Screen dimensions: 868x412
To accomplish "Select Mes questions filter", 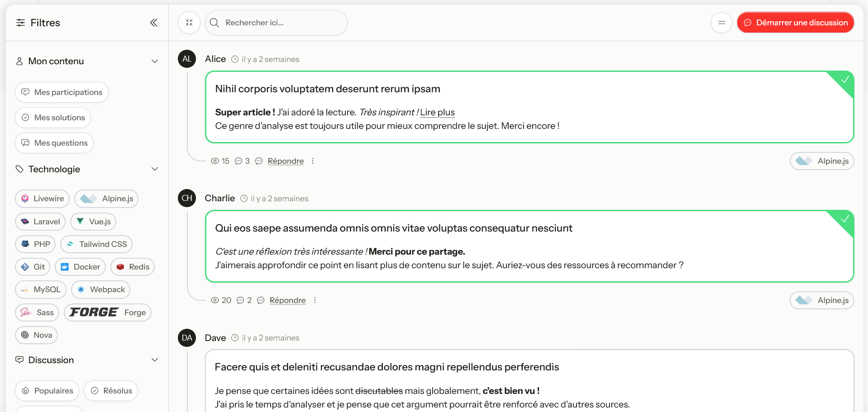I will tap(54, 143).
